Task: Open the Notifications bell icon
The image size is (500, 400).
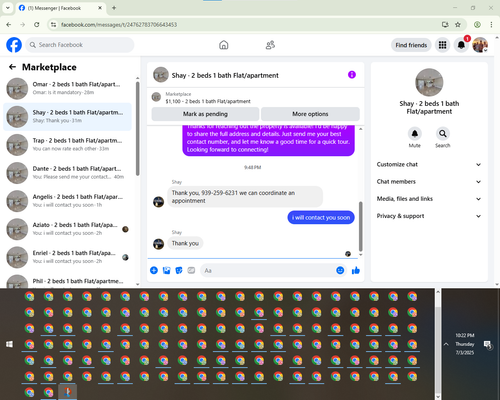Action: pos(461,45)
